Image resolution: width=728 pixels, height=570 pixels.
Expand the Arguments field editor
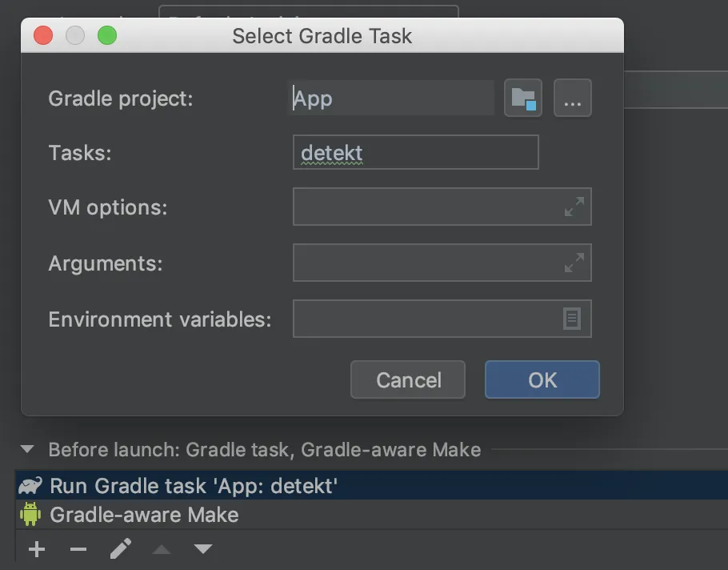[x=574, y=263]
